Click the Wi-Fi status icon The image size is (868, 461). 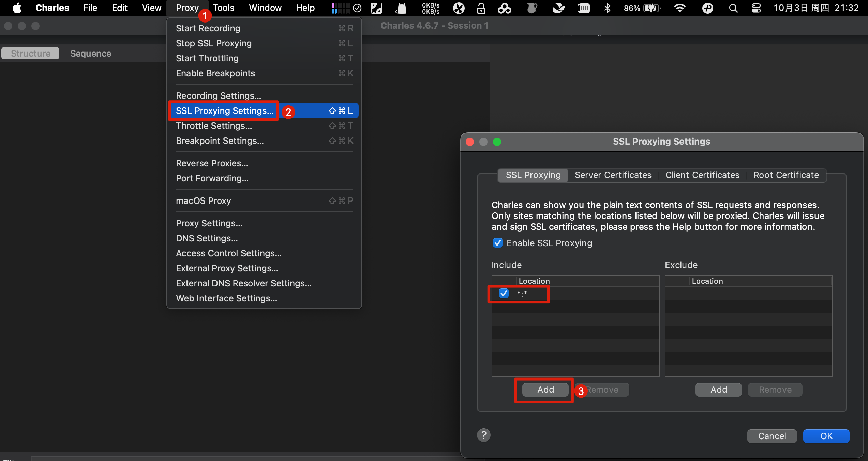coord(679,8)
